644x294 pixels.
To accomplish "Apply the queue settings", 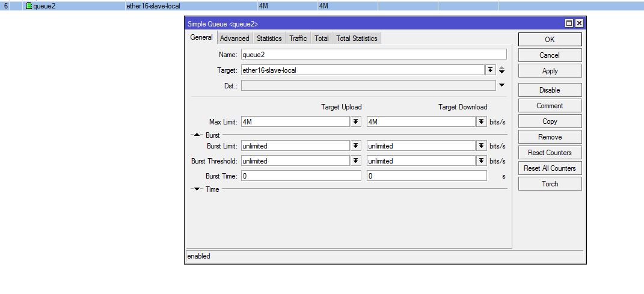I will (550, 70).
